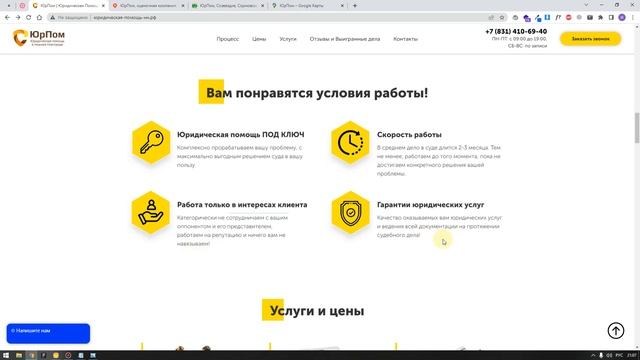Switch to the third ЮрПом tab with green icon

pos(228,6)
